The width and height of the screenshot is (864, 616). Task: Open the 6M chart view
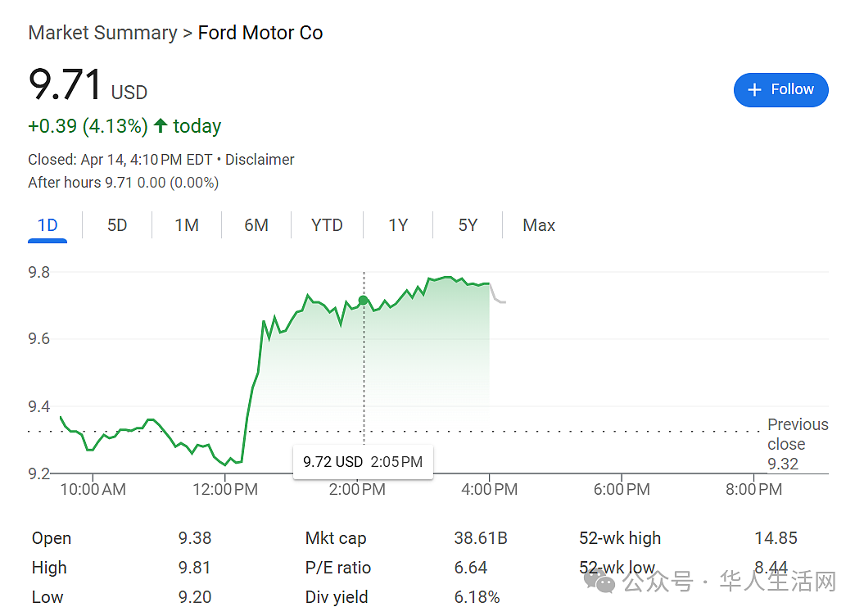coord(256,225)
